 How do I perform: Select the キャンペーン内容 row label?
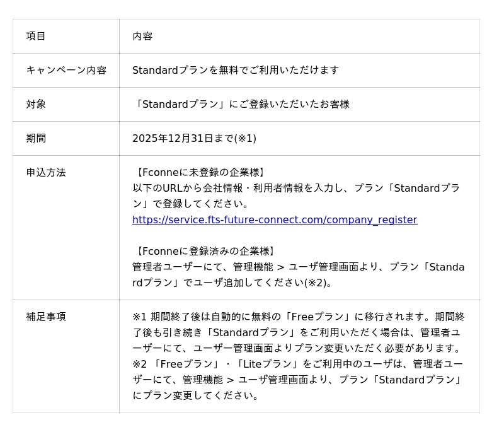pos(66,70)
